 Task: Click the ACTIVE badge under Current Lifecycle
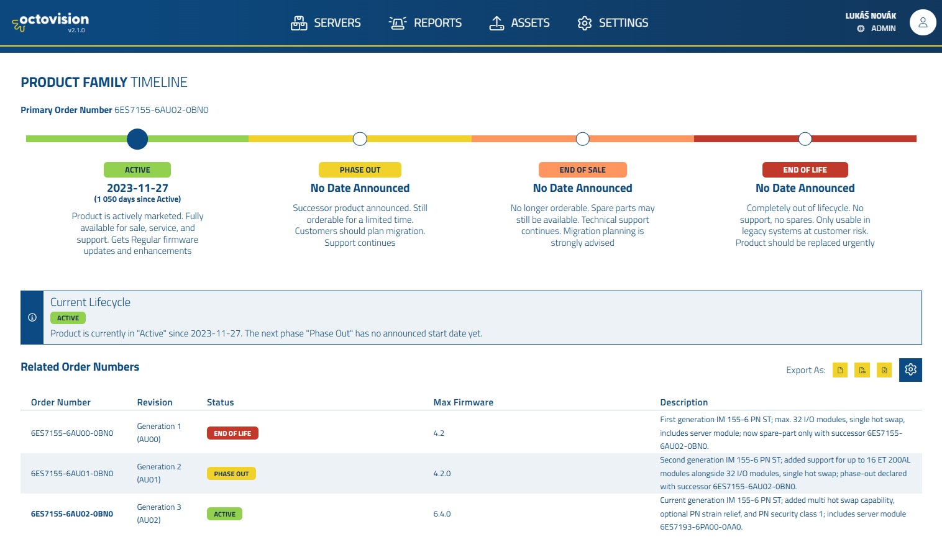(x=68, y=318)
